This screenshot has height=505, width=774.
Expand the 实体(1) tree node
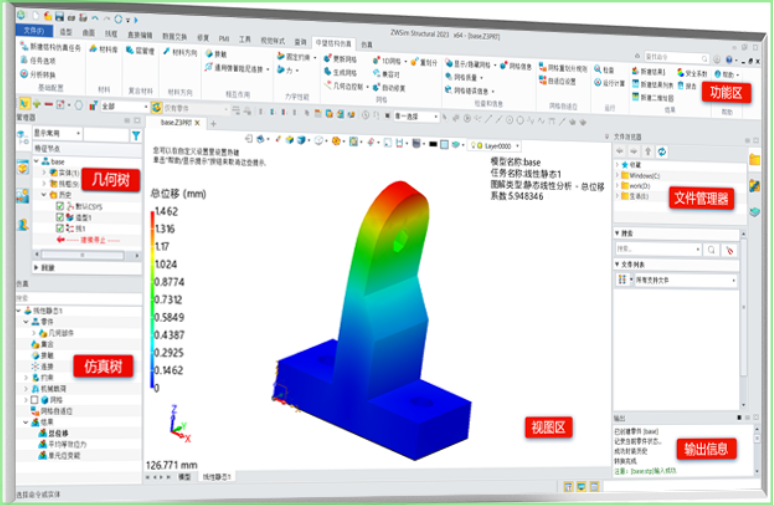pos(43,173)
